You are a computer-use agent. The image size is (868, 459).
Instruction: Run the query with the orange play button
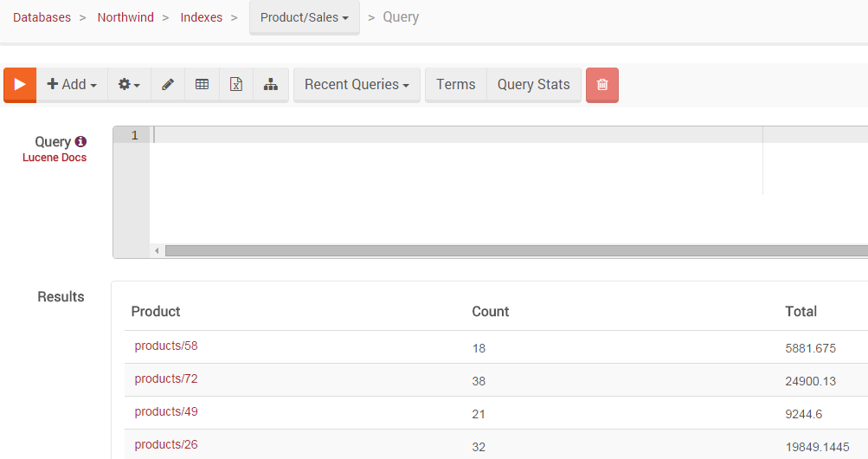20,85
